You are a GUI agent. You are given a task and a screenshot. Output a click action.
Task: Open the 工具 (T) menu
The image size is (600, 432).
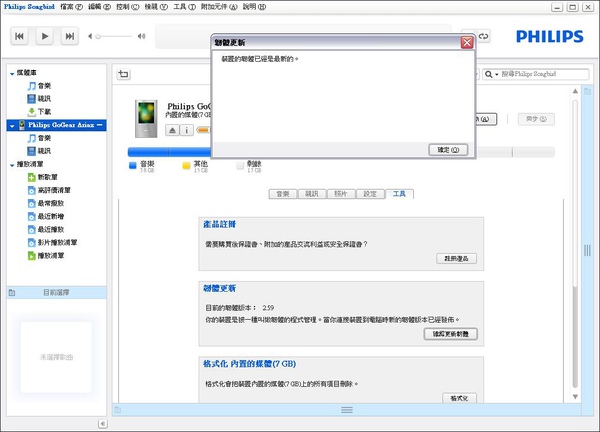coord(184,7)
